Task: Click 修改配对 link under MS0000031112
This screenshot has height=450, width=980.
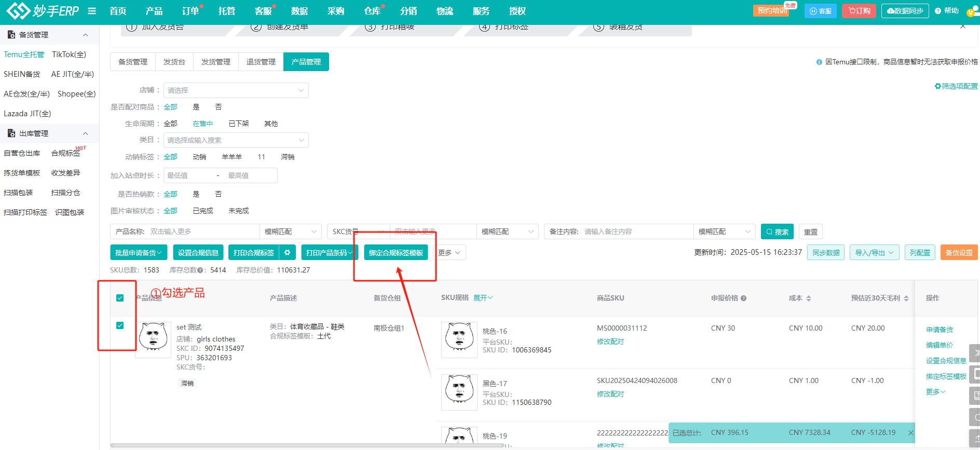Action: pos(610,342)
